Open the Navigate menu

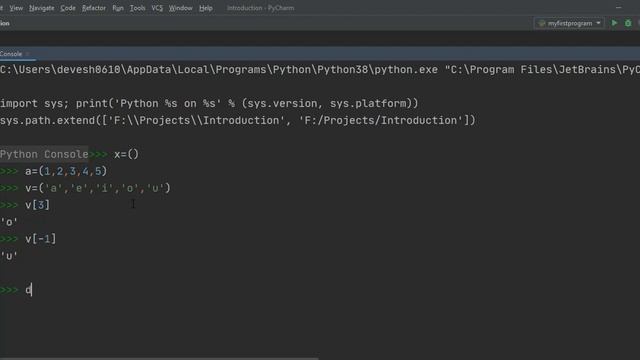[x=42, y=8]
